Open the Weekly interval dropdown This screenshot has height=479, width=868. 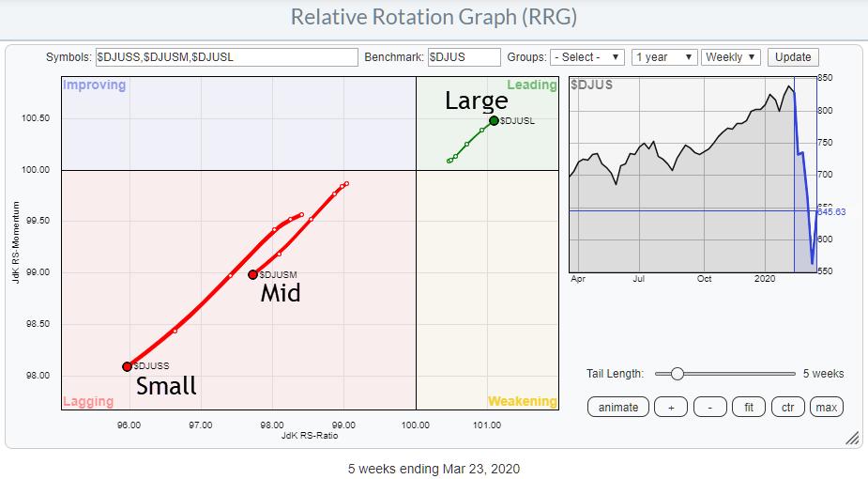730,57
